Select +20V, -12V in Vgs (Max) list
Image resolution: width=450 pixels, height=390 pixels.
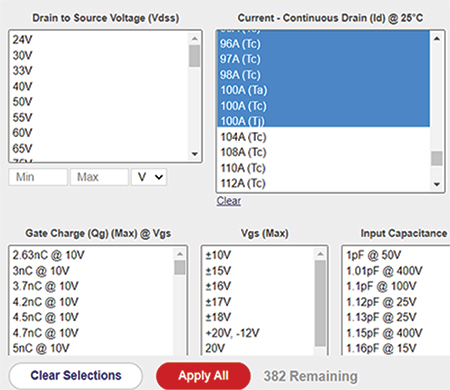point(258,333)
